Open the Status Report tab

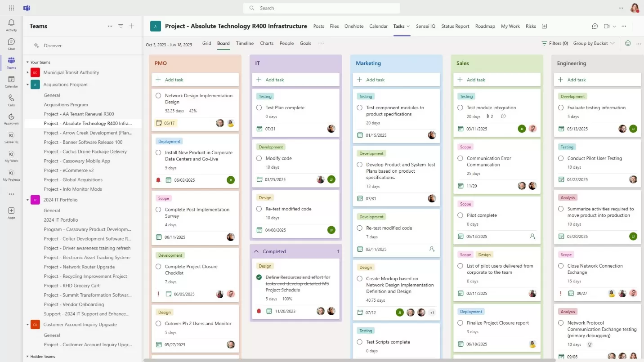tap(455, 26)
